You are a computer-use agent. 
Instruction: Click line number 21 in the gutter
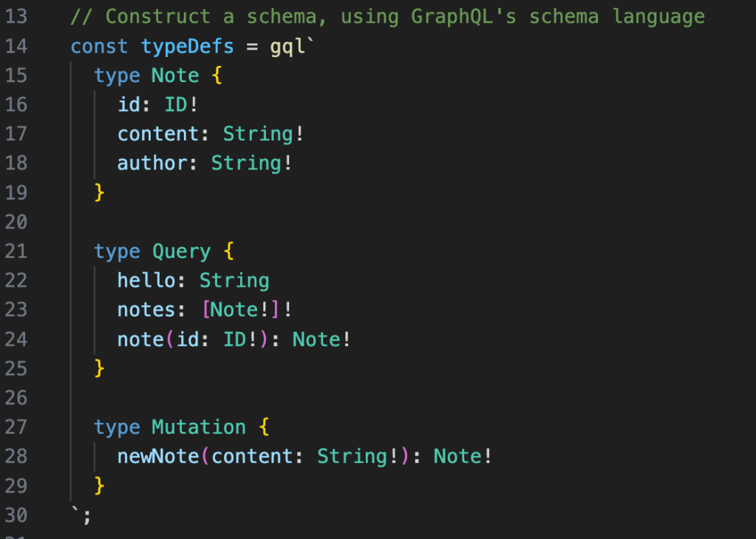(x=16, y=252)
